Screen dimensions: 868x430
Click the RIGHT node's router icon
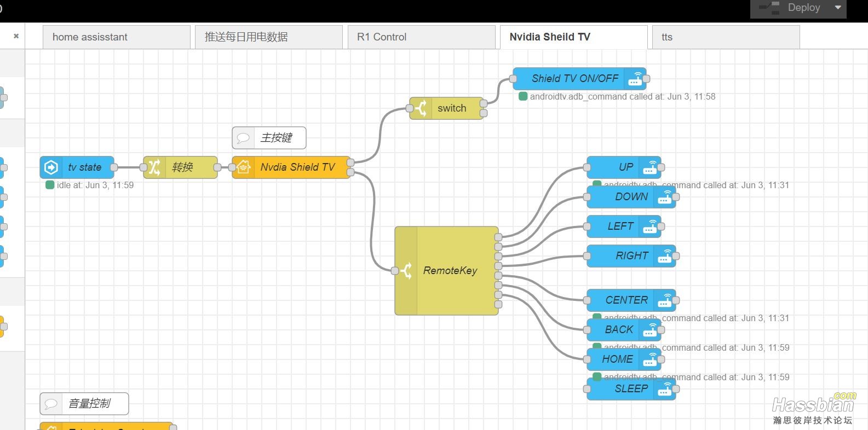click(x=665, y=256)
